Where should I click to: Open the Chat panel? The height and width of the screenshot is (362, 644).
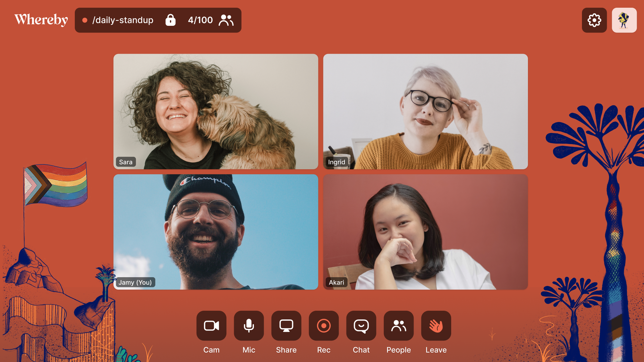pos(361,325)
